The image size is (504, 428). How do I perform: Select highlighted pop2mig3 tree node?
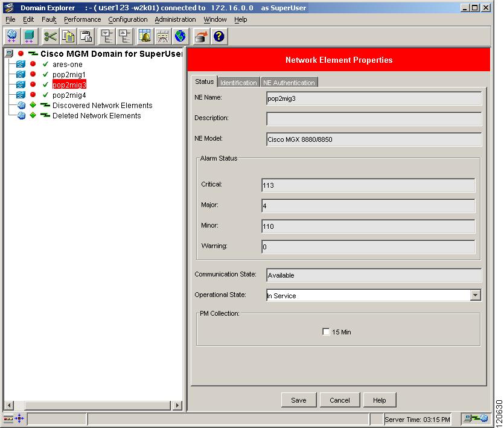click(x=69, y=85)
